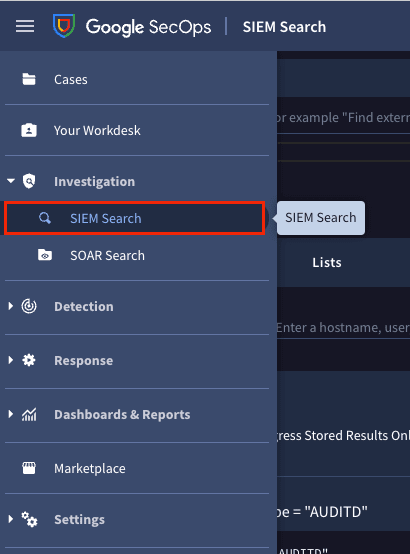The image size is (410, 554).
Task: Collapse the Investigation section arrow
Action: (11, 181)
